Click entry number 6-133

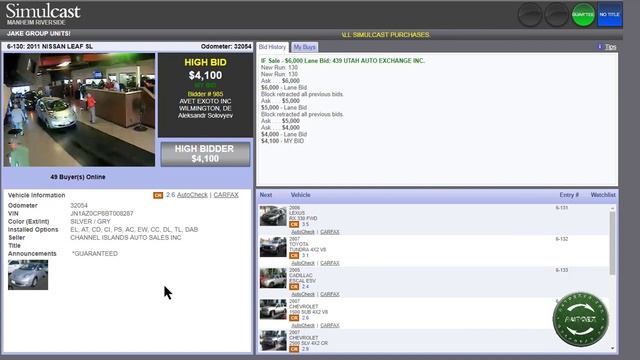click(x=562, y=270)
